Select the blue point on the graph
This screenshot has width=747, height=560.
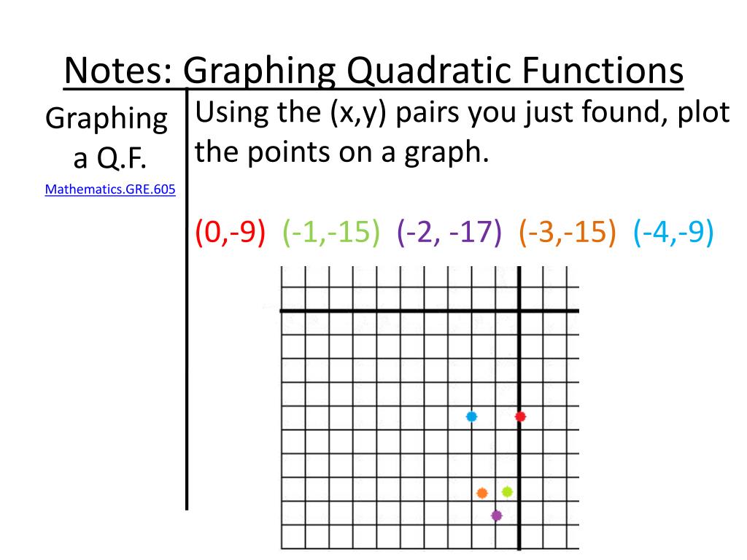(471, 416)
